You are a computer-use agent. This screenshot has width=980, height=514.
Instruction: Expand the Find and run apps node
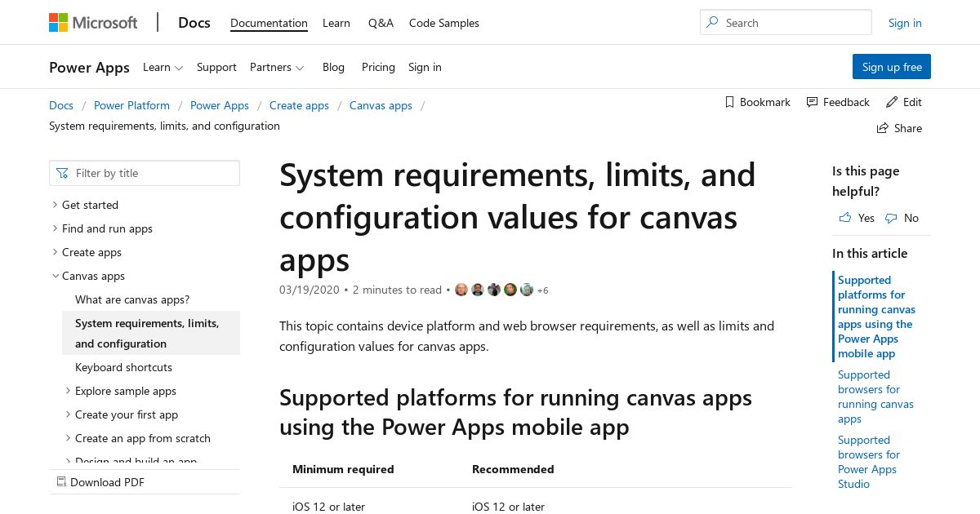point(55,228)
